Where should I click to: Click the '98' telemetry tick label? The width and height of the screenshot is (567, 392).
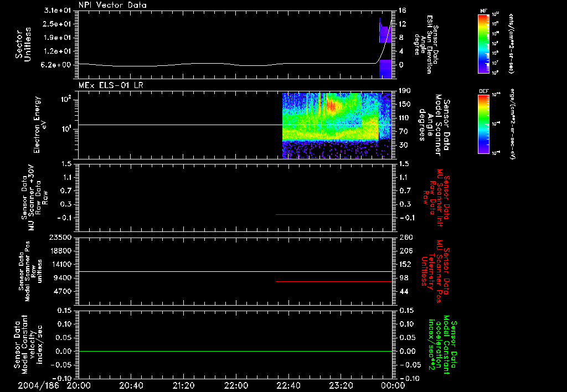(403, 278)
